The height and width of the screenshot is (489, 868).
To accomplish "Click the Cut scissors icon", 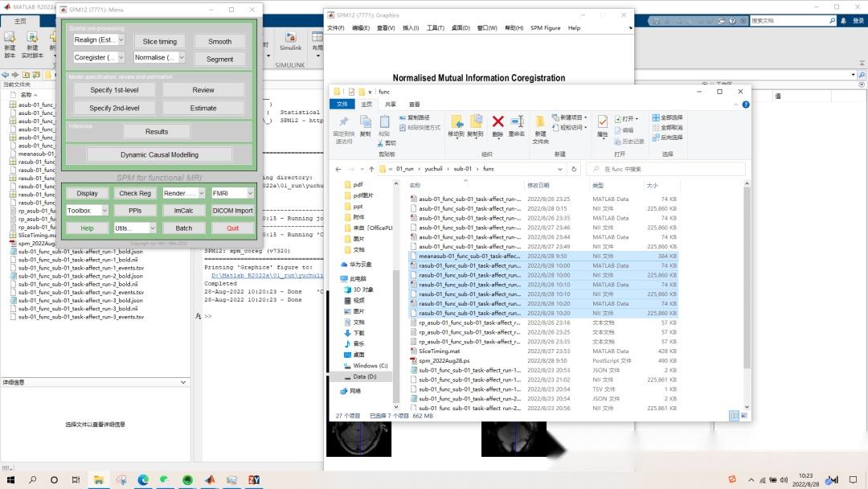I will (x=381, y=143).
